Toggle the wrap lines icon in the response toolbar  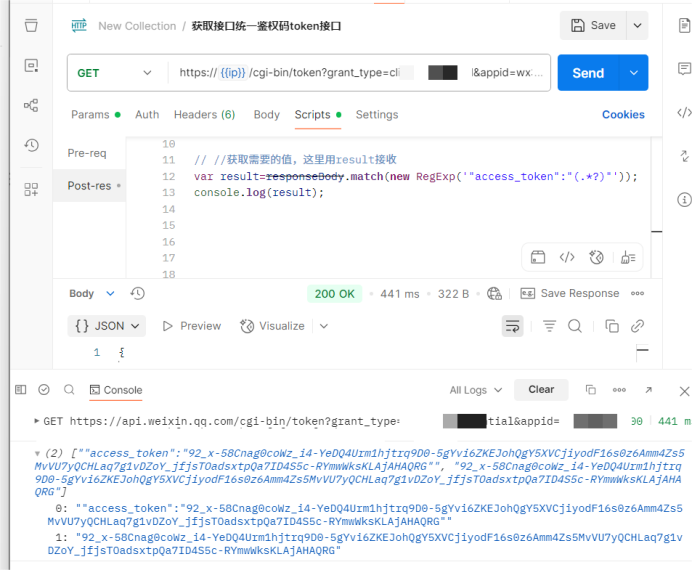[512, 326]
